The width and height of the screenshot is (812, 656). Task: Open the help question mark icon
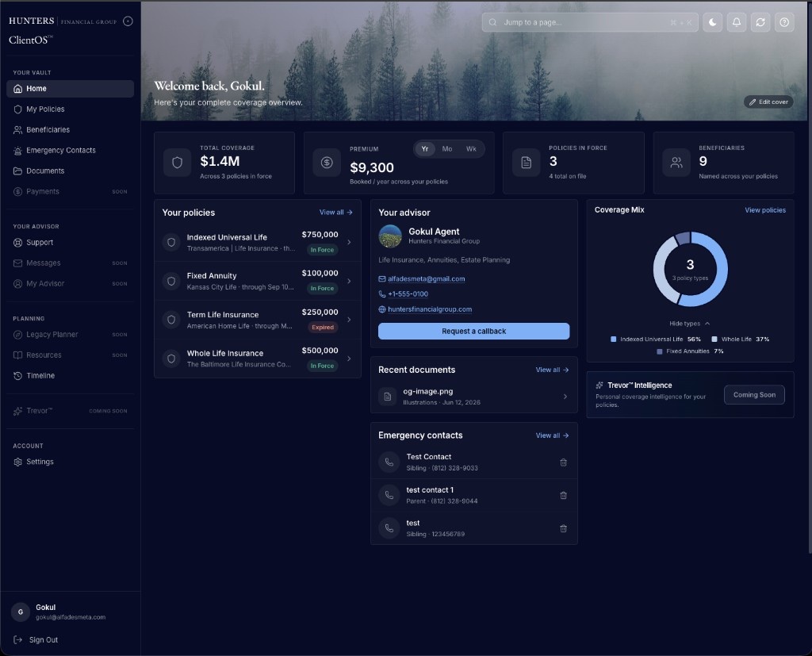click(784, 22)
